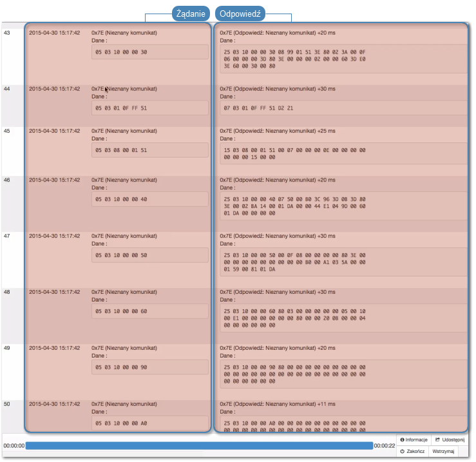Click response data beginning '15 03 08 00 01 51'
The height and width of the screenshot is (462, 476).
coord(343,153)
